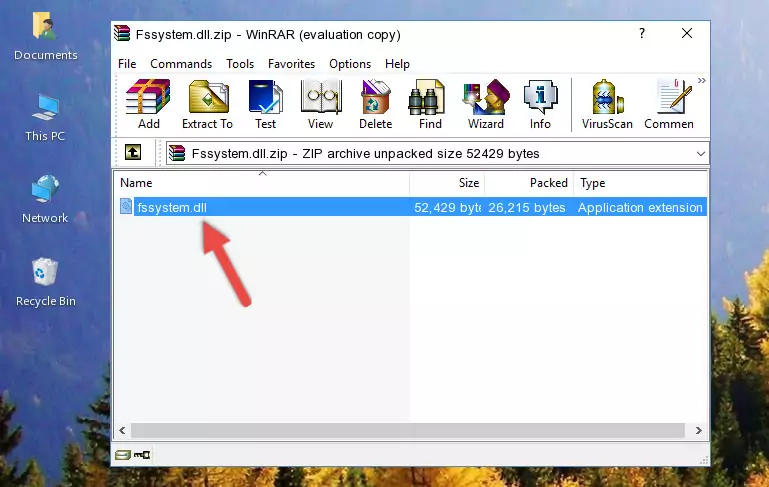The width and height of the screenshot is (769, 487).
Task: Click the 52,429 bytes size cell
Action: [447, 207]
